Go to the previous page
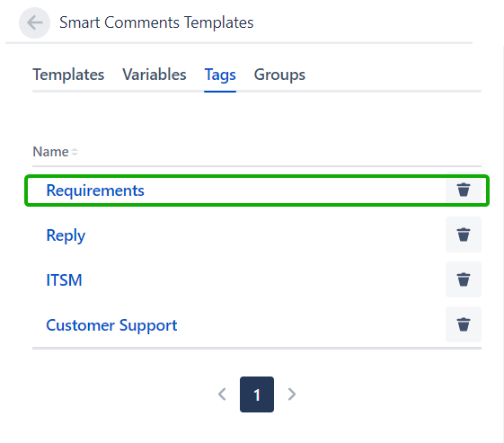The image size is (504, 443). tap(222, 394)
